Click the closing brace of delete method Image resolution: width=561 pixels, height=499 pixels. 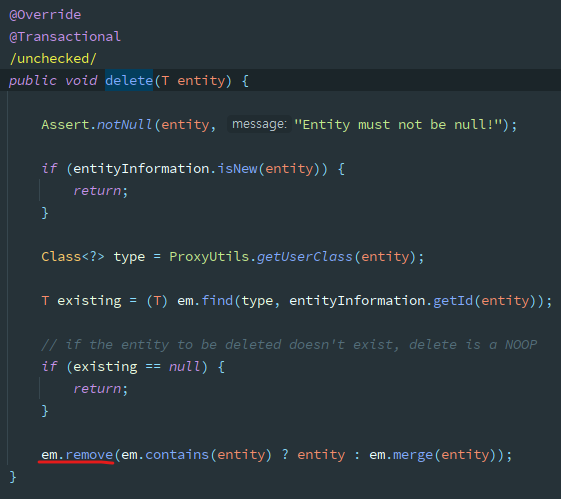pos(13,477)
